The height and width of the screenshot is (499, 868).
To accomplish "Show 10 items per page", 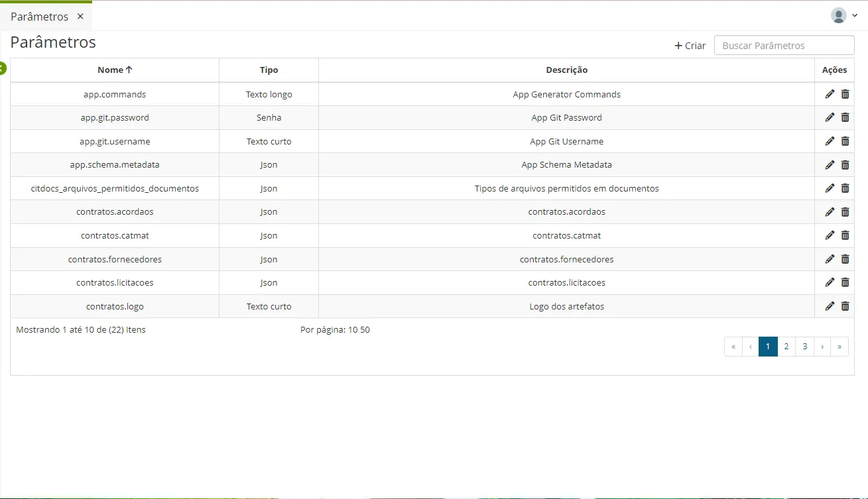I will point(353,329).
